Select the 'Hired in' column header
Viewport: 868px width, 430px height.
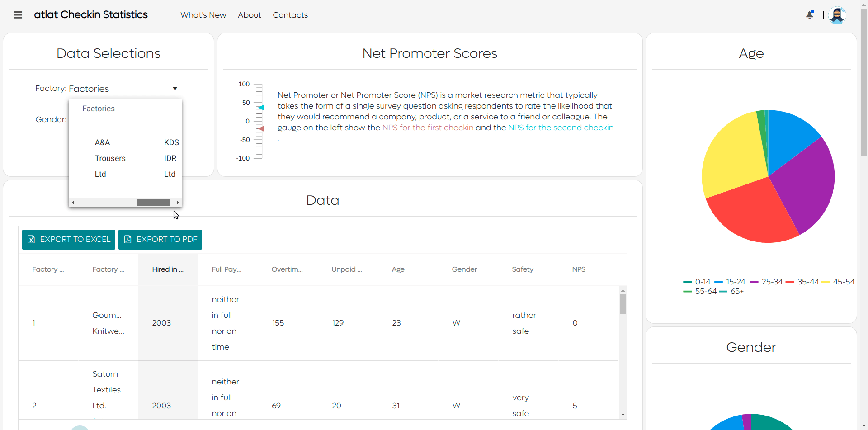pos(167,269)
